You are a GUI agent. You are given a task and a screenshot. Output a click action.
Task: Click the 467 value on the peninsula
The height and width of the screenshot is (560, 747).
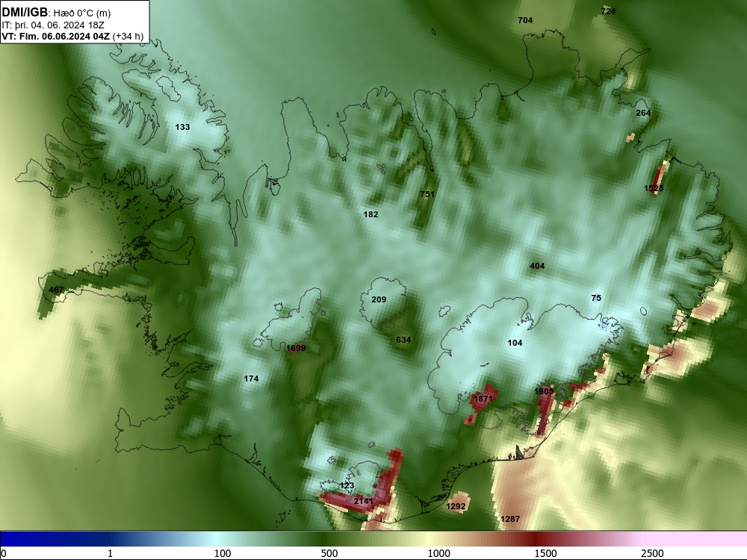coord(56,290)
